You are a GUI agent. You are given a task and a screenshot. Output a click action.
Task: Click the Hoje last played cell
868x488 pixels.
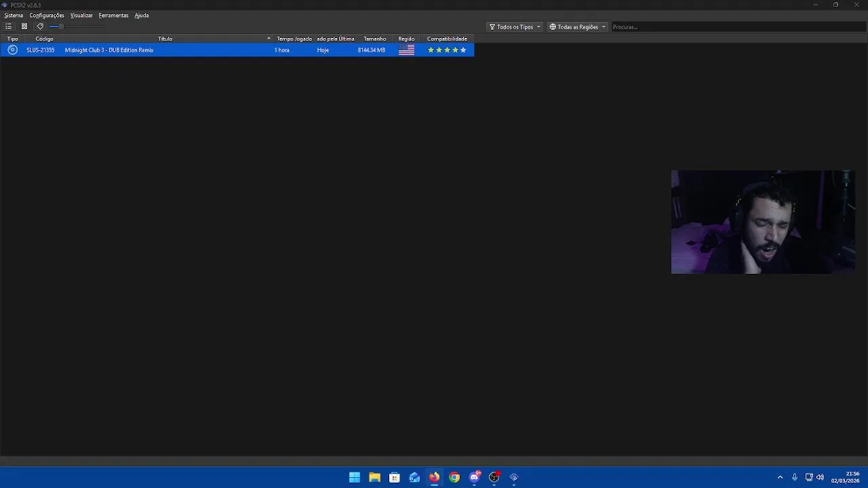click(323, 50)
